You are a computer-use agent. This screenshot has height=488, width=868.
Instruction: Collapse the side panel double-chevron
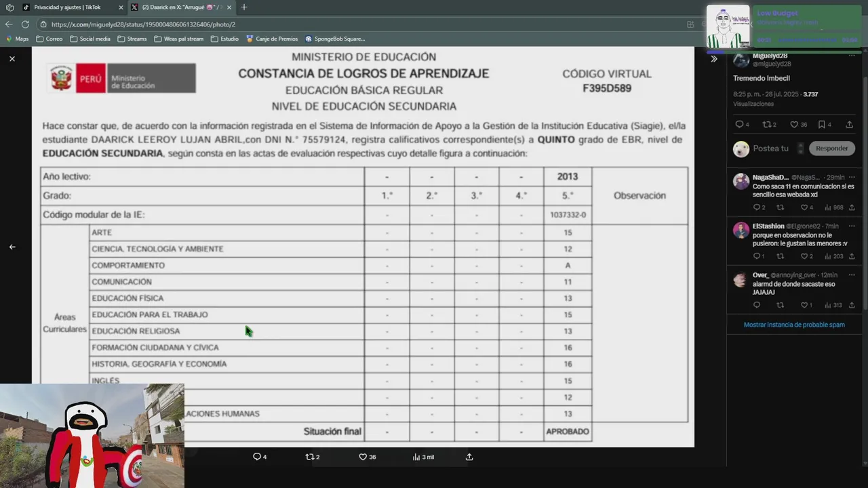pos(714,59)
